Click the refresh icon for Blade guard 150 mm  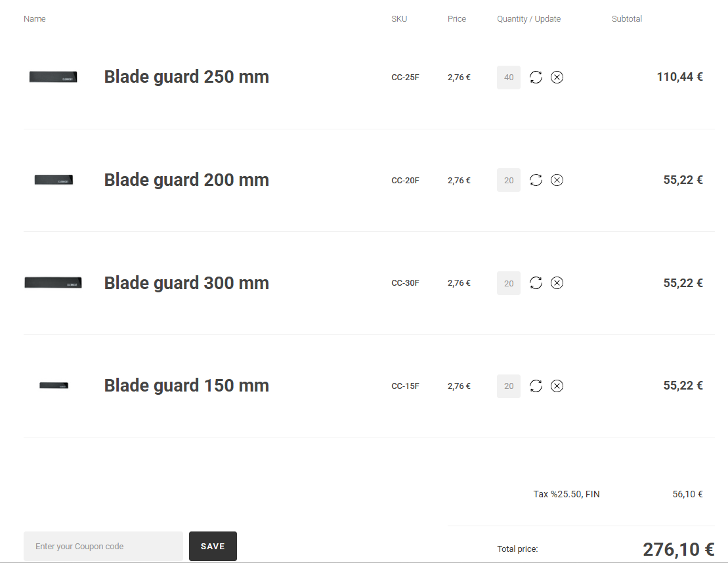tap(536, 386)
